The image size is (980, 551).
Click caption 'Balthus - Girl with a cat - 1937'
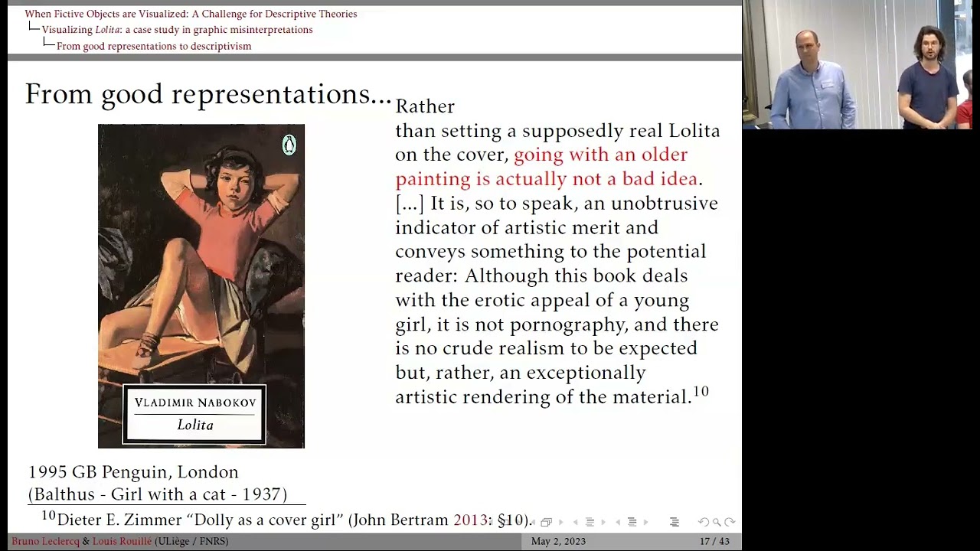click(x=157, y=494)
